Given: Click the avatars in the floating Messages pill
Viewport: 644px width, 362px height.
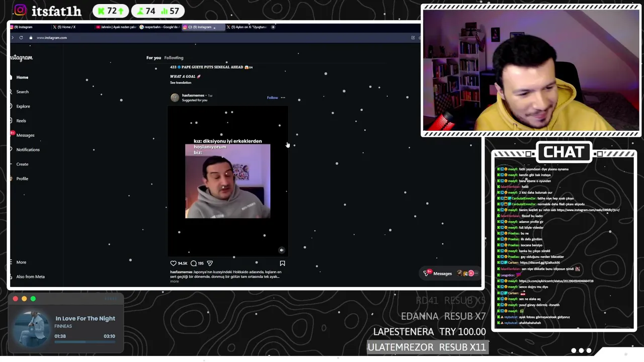Looking at the screenshot, I should point(467,274).
